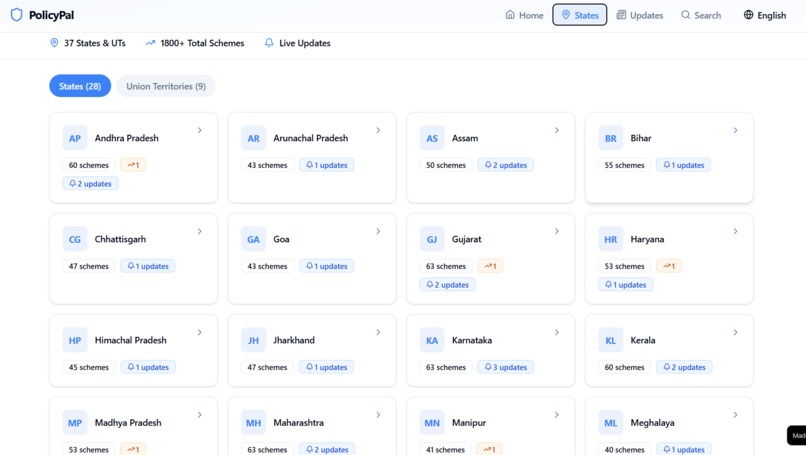Click the location pin icon beside 37 States & UTs
Viewport: 806px width, 455px height.
[54, 43]
